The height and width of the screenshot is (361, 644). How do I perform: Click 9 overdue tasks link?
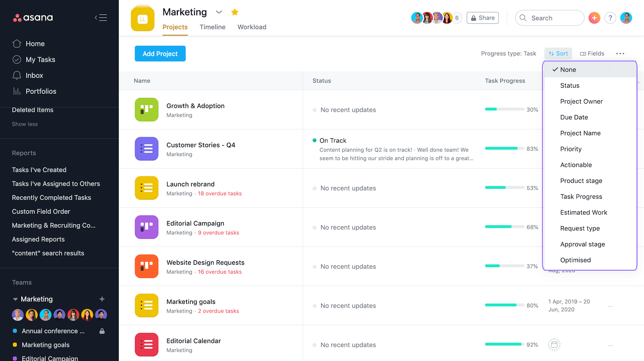[x=218, y=233]
